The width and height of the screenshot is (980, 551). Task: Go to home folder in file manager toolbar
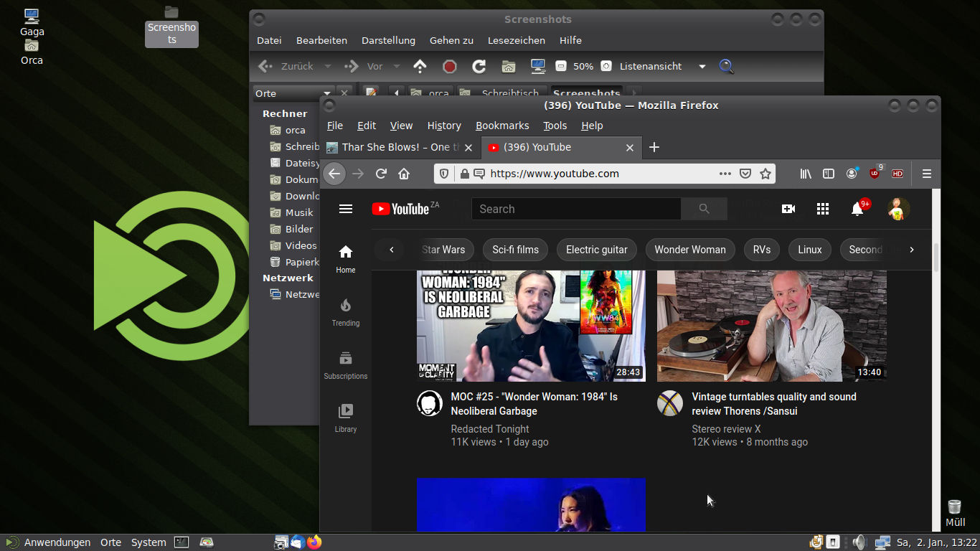click(509, 66)
